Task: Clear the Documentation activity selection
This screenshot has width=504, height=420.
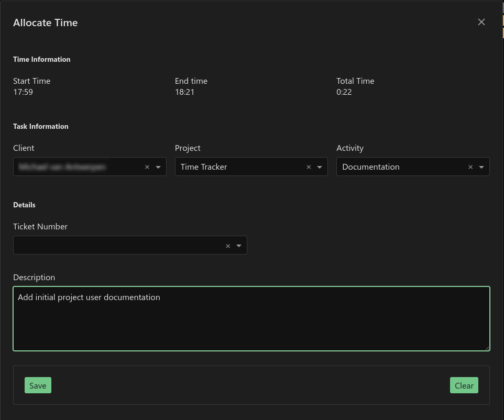Action: point(470,167)
